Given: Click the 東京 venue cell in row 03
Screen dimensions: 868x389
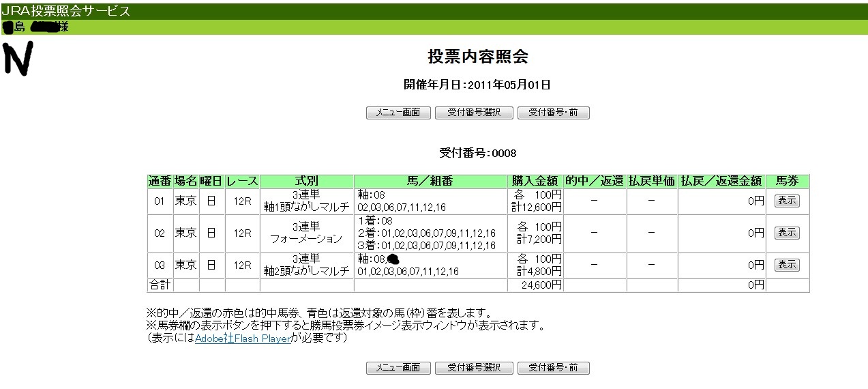Looking at the screenshot, I should tap(186, 265).
